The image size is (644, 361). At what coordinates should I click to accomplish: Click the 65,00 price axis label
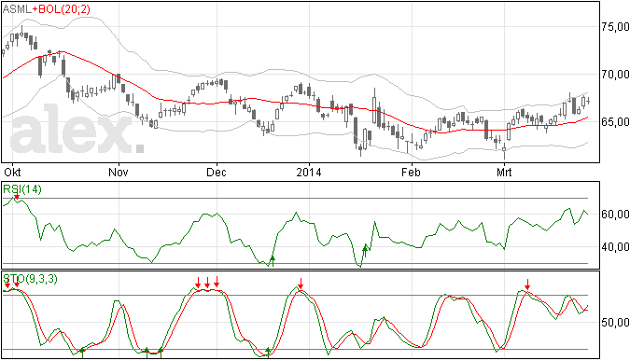tap(615, 122)
